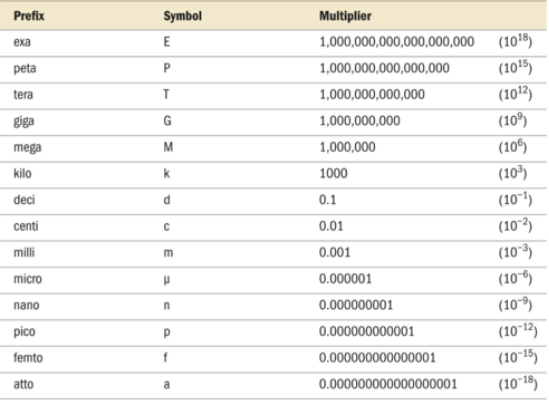Screen dimensions: 549x400
Task: Click the pico prefix cell
Action: click(x=24, y=332)
